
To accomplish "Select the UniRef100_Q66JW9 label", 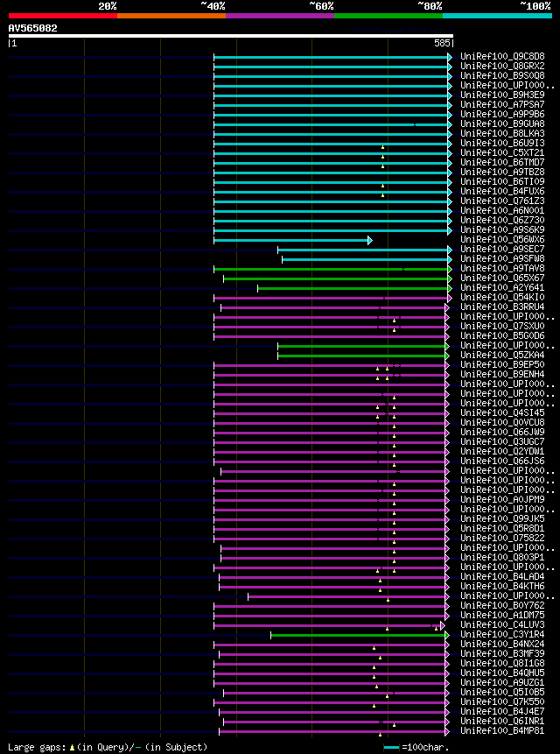I will (x=502, y=432).
